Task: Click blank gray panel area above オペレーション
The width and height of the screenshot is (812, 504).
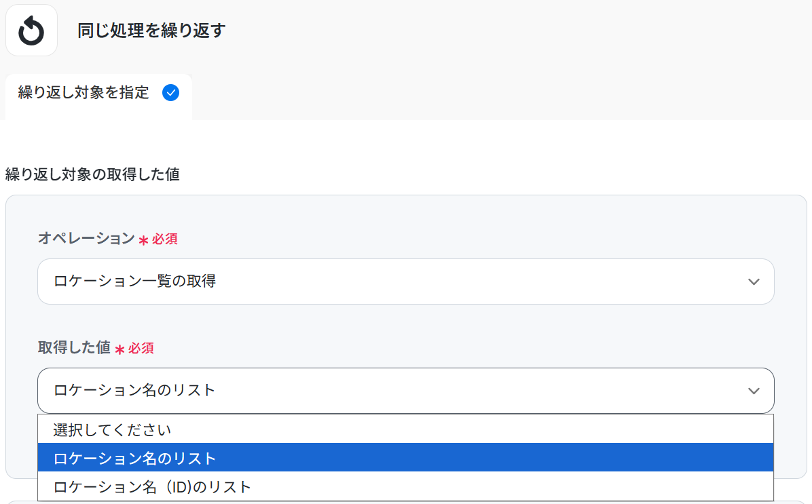Action: (x=407, y=212)
